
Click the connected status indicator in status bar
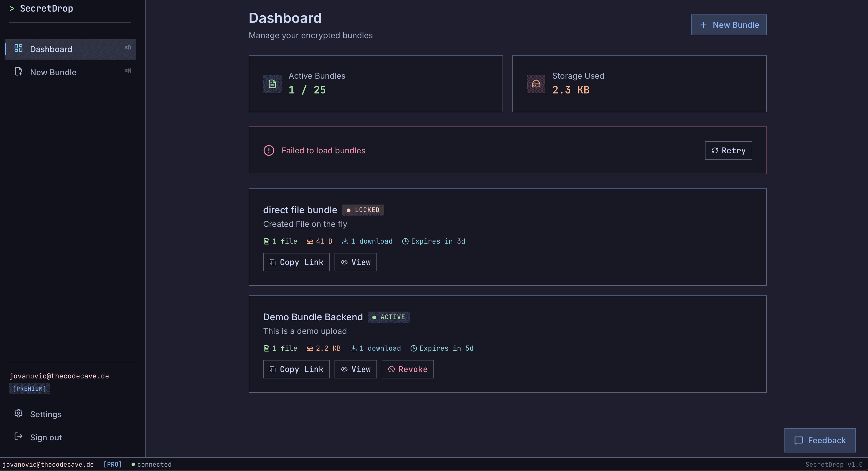(x=151, y=464)
